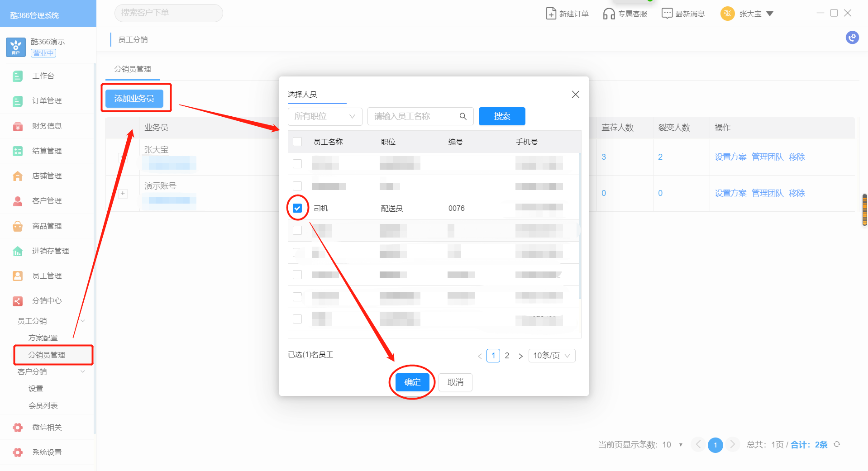Click the refresh icon beside total count
Image resolution: width=868 pixels, height=471 pixels.
point(837,444)
